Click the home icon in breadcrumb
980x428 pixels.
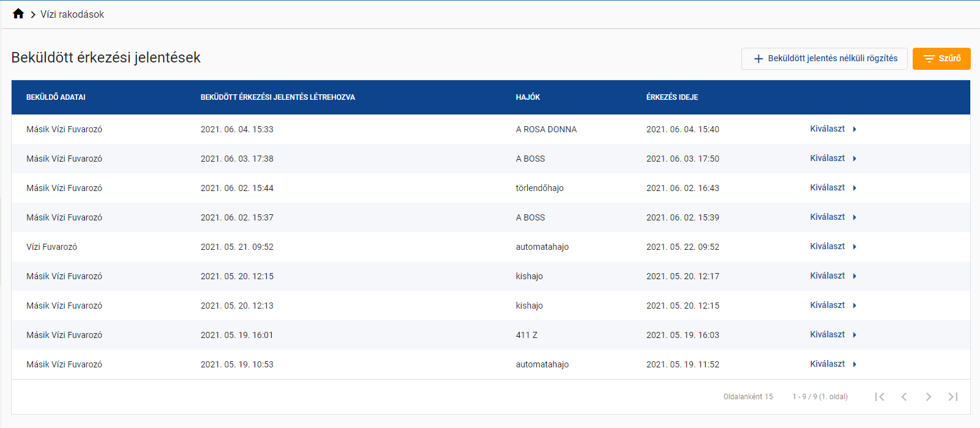click(x=18, y=14)
